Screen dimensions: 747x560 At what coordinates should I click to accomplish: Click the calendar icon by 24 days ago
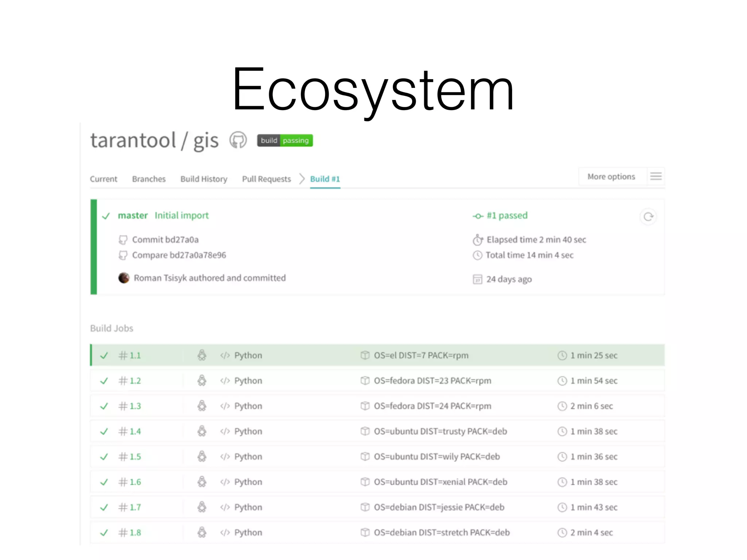pyautogui.click(x=477, y=279)
